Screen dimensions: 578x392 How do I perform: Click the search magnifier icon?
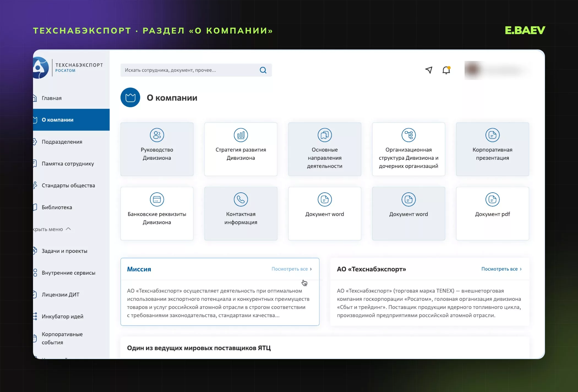(263, 70)
